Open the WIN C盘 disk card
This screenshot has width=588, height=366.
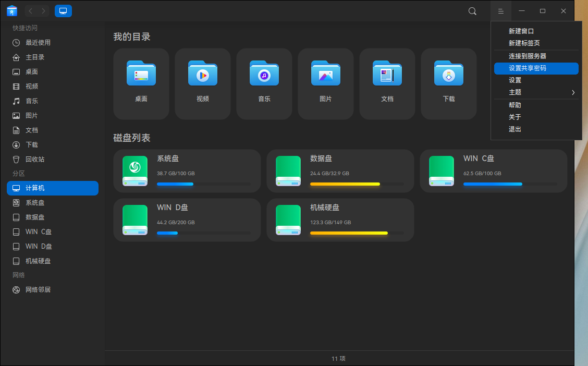(494, 171)
